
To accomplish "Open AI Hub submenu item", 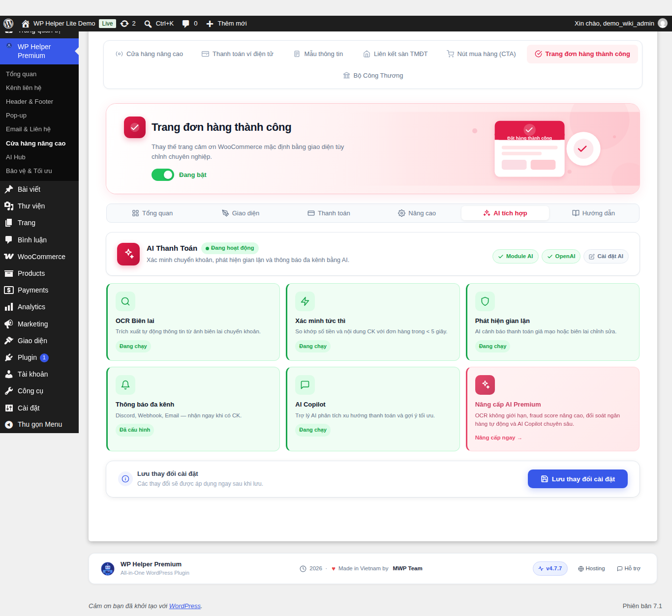I will point(39,157).
